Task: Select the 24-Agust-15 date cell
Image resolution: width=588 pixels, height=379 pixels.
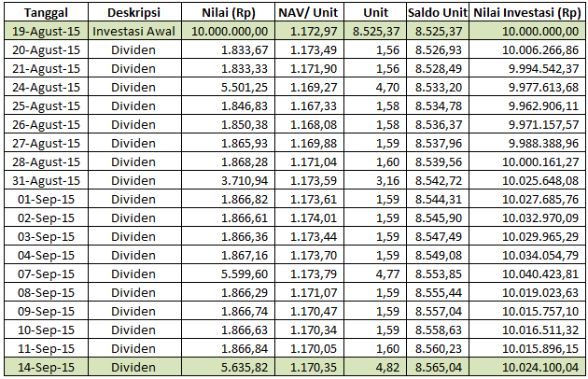Action: point(46,87)
